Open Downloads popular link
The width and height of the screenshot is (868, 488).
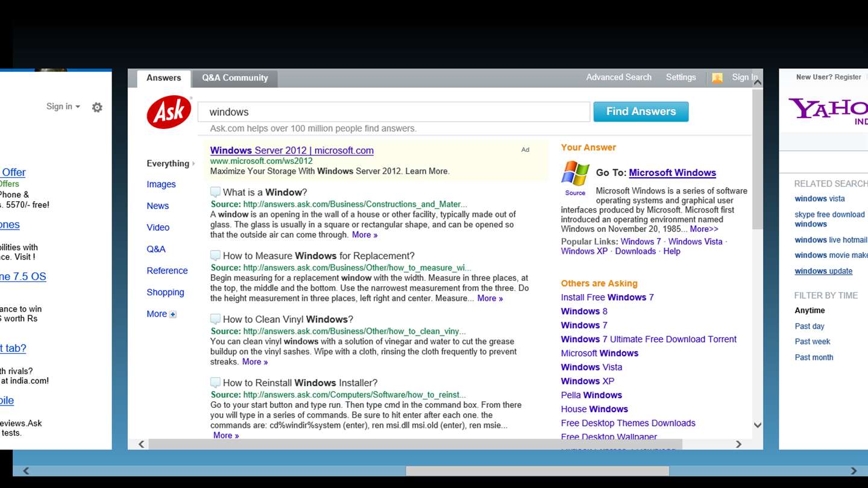click(635, 252)
